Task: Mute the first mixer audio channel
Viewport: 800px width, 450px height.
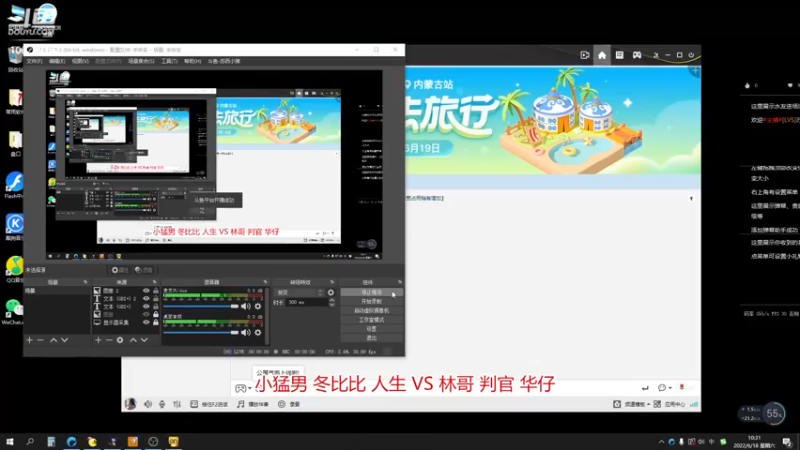Action: coord(246,307)
